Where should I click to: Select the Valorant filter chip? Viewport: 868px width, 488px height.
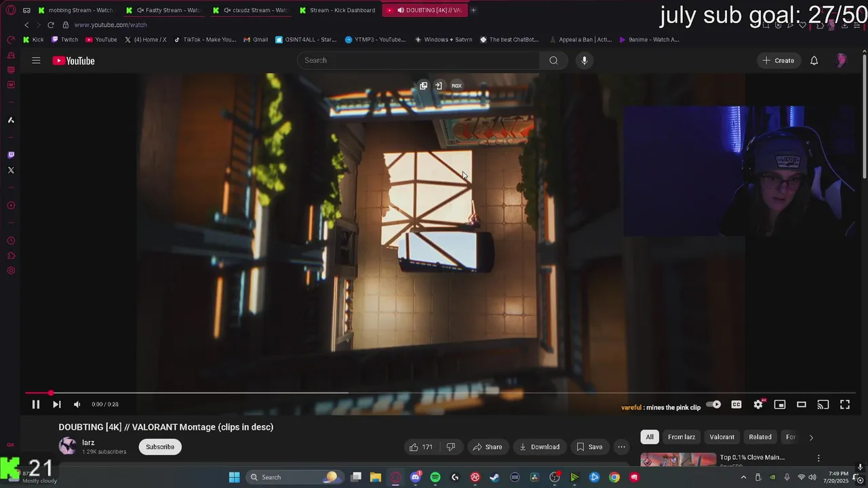pyautogui.click(x=722, y=437)
